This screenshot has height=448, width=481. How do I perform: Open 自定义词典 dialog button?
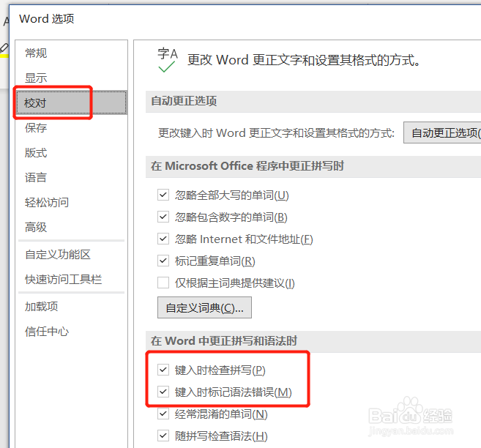click(x=204, y=307)
